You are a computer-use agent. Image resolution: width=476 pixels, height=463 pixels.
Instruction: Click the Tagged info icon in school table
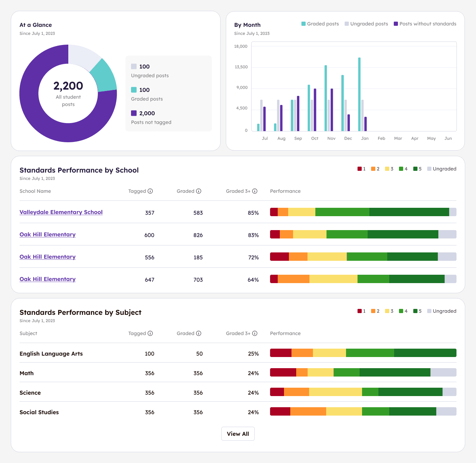(x=150, y=191)
